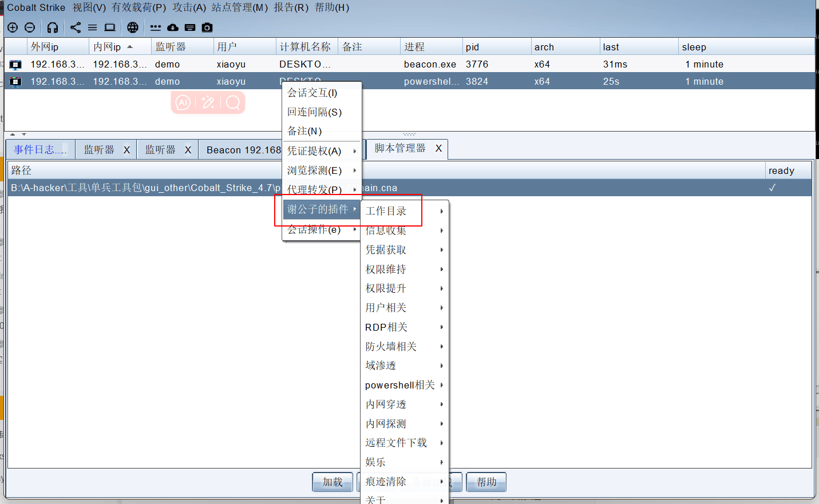This screenshot has width=819, height=504.
Task: Highlight 谢公子的插件 context menu item
Action: (322, 209)
